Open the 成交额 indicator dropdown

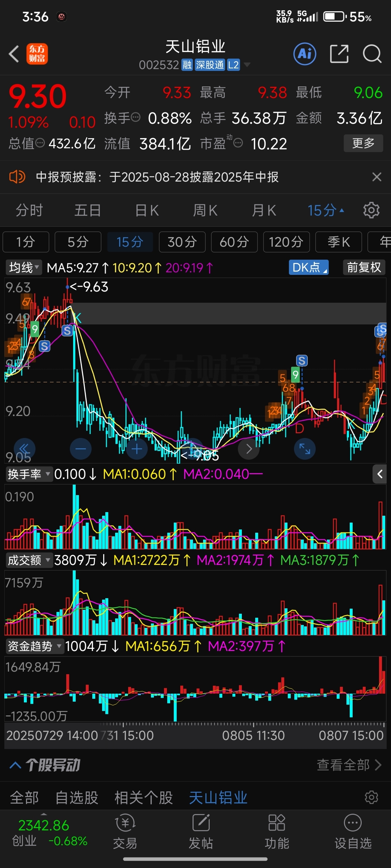(29, 560)
